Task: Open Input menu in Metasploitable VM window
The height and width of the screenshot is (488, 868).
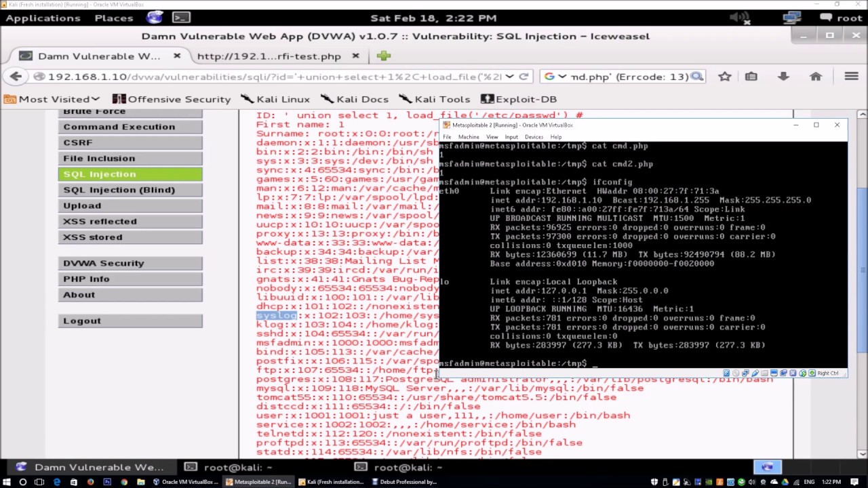Action: click(511, 137)
